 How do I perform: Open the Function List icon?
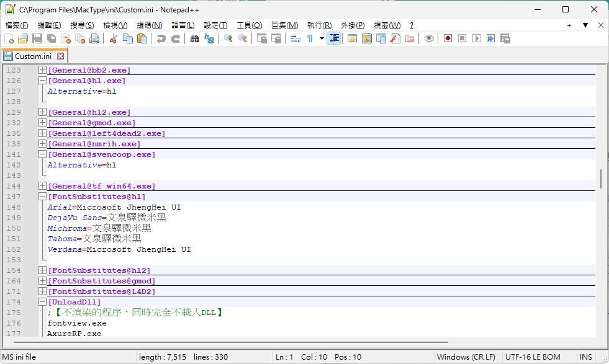395,38
